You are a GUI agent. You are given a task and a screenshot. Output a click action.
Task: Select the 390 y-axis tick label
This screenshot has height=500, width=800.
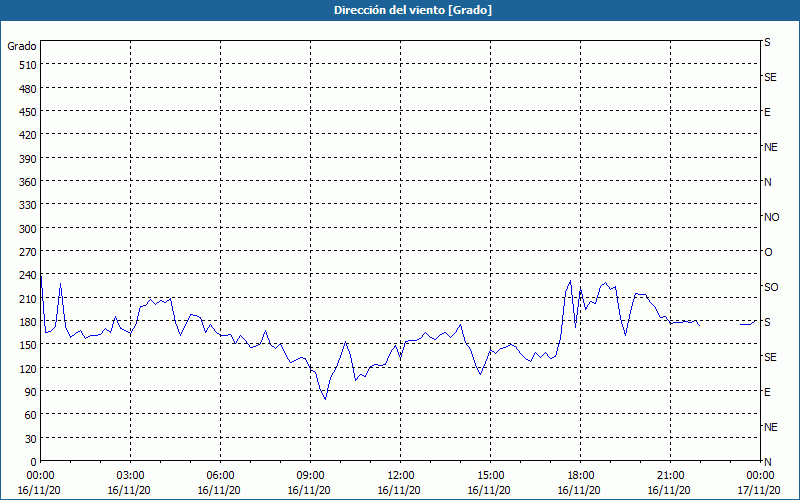coord(28,159)
